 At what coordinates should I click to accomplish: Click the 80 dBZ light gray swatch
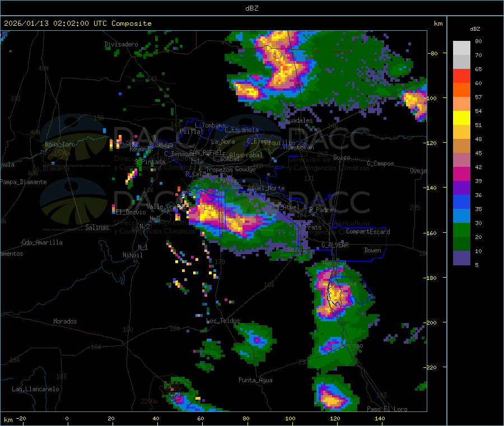click(461, 48)
